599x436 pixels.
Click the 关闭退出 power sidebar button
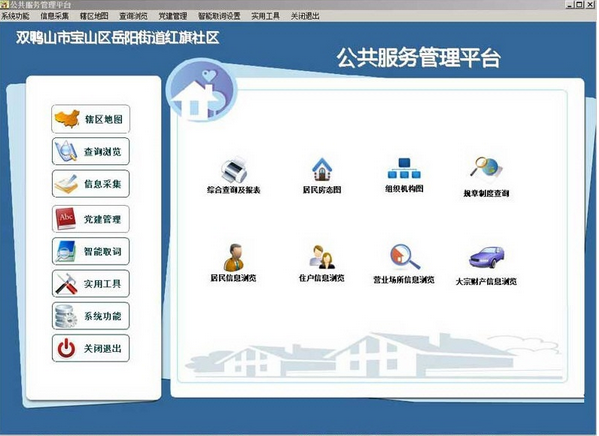pyautogui.click(x=91, y=348)
